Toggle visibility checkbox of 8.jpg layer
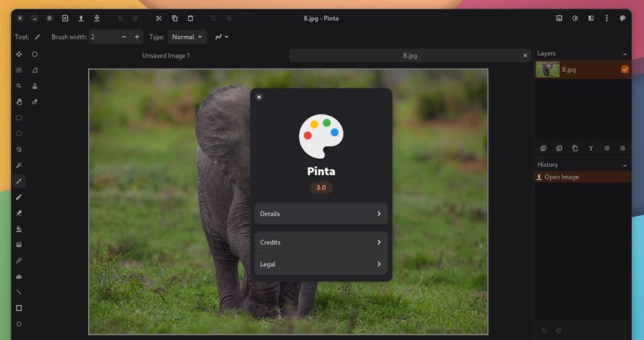Image resolution: width=644 pixels, height=340 pixels. [625, 69]
